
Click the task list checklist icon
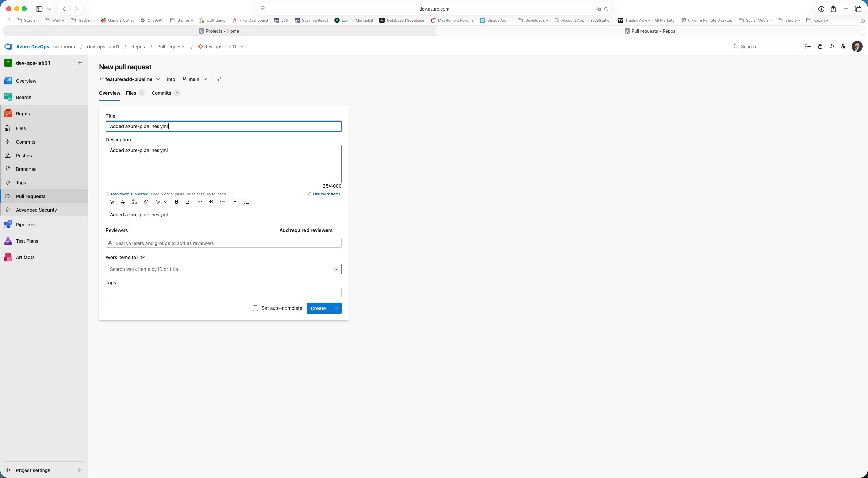tap(246, 202)
